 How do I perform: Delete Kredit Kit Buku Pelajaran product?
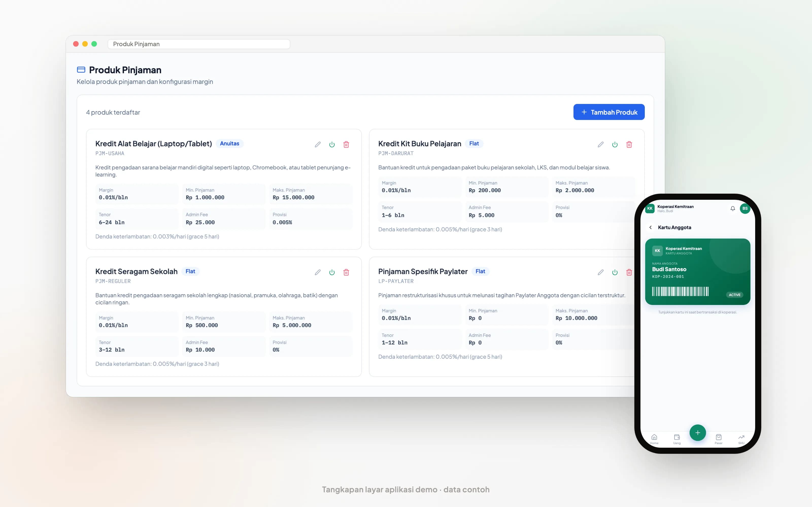(x=629, y=144)
